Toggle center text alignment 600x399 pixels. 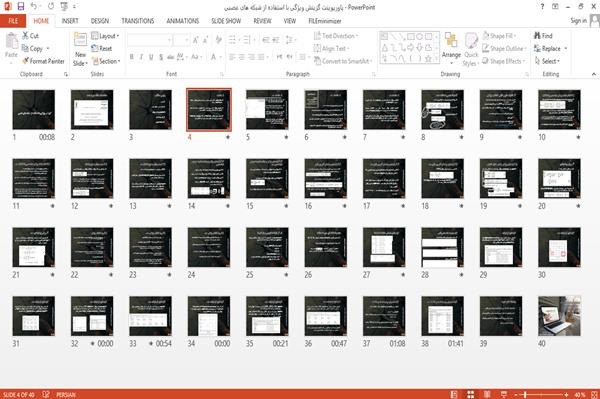pos(242,57)
